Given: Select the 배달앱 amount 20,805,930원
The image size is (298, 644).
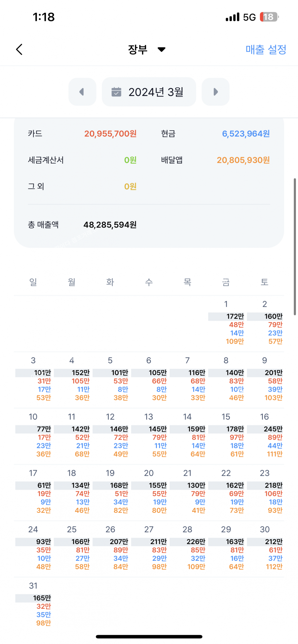Looking at the screenshot, I should point(243,160).
